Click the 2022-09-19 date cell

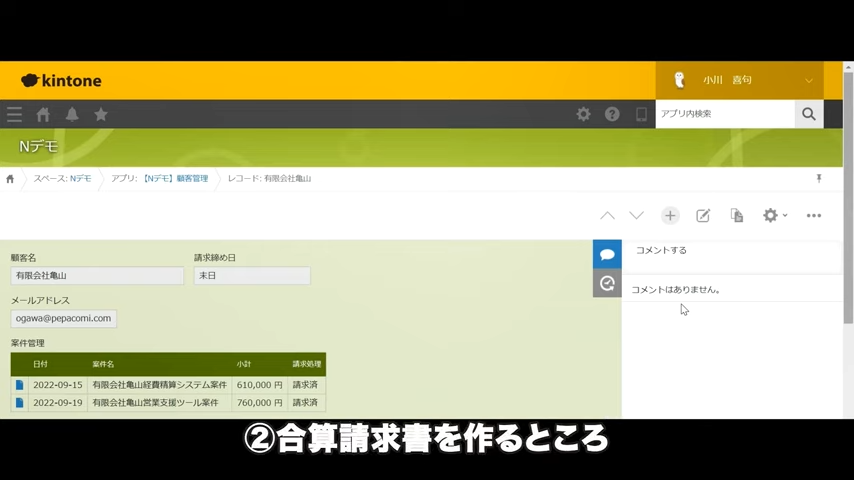pos(58,403)
